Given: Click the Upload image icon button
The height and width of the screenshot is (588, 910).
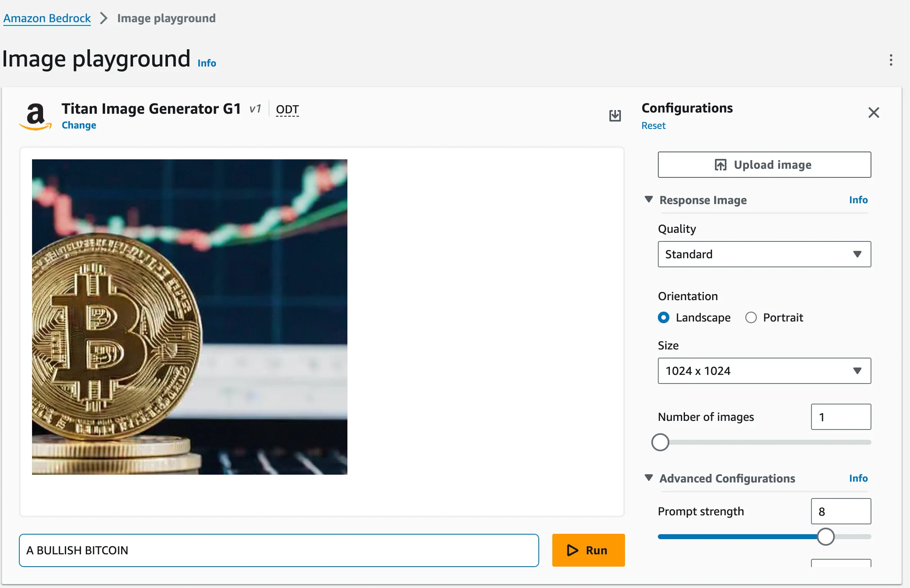Looking at the screenshot, I should point(719,164).
